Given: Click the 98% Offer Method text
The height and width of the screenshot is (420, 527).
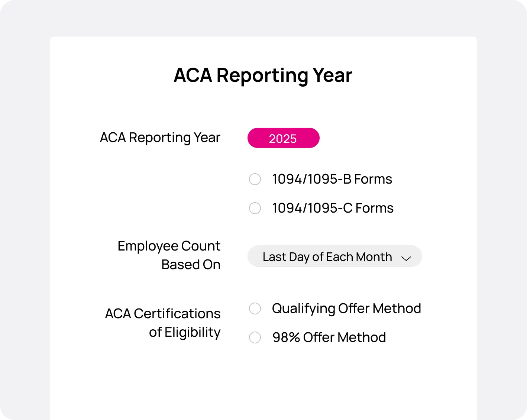Looking at the screenshot, I should tap(329, 337).
